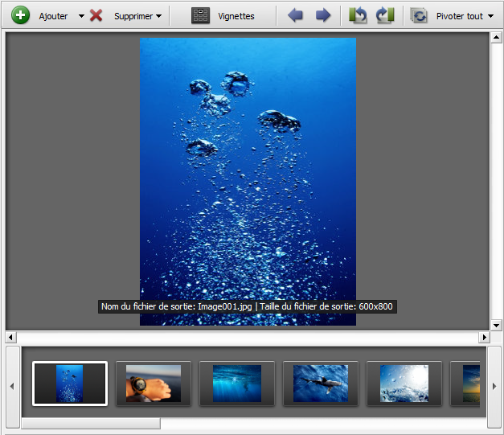Go to next image with right arrow
This screenshot has height=435, width=504.
[323, 15]
